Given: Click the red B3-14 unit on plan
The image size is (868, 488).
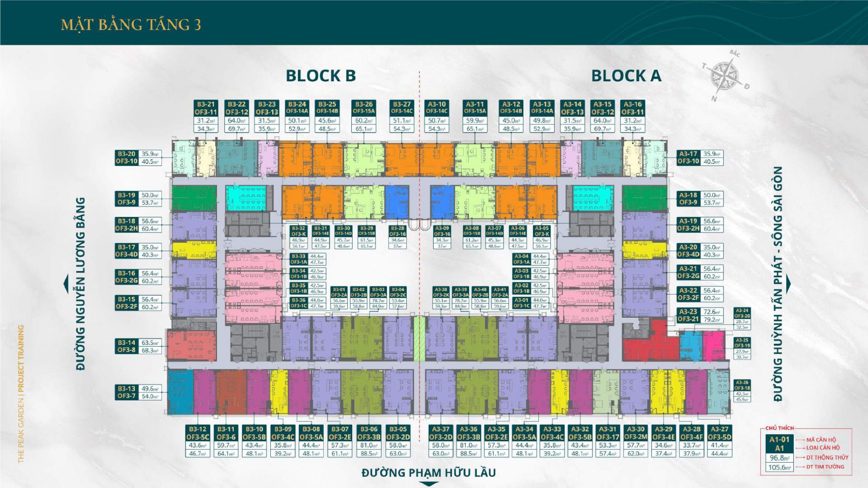Looking at the screenshot, I should pos(192,345).
